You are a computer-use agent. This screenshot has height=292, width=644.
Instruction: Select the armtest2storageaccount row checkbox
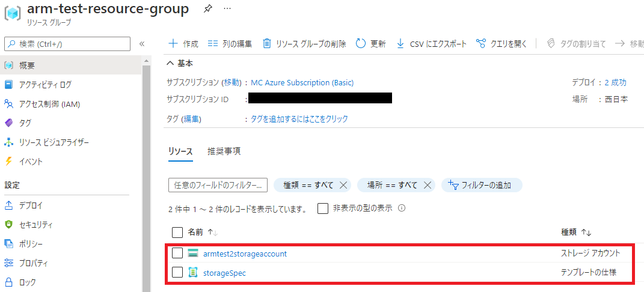pos(177,253)
